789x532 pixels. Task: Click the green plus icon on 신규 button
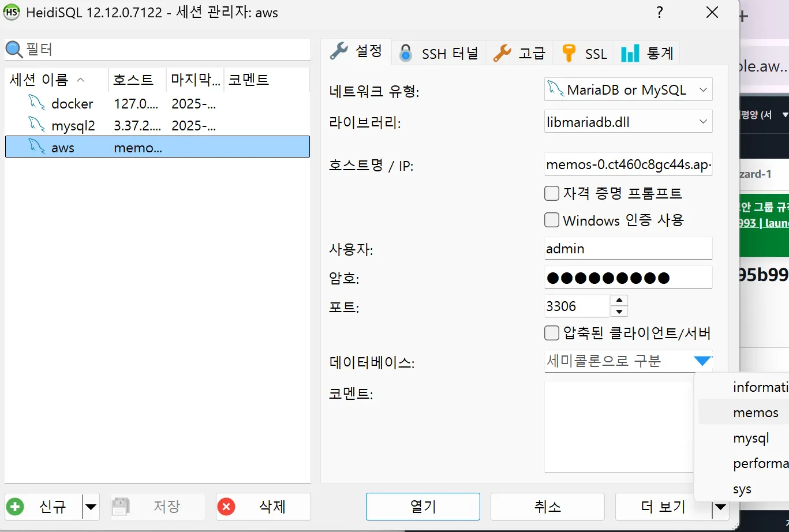click(x=16, y=507)
